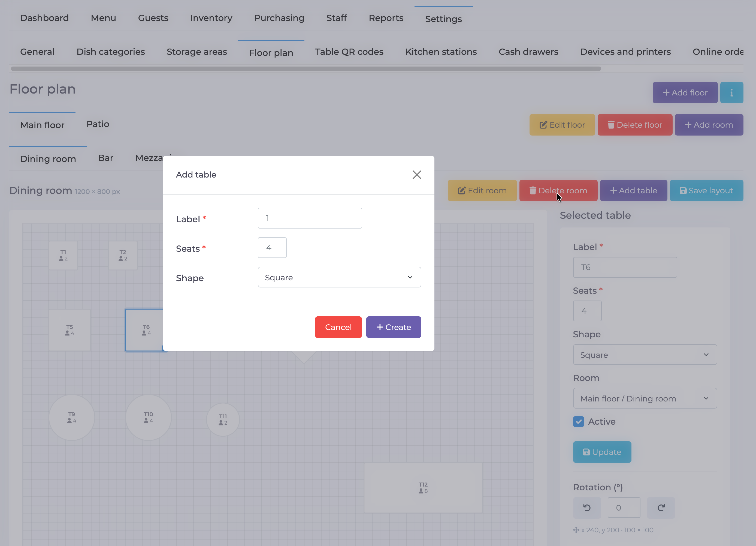Select the Patio floor tab
The width and height of the screenshot is (756, 546).
click(x=98, y=124)
